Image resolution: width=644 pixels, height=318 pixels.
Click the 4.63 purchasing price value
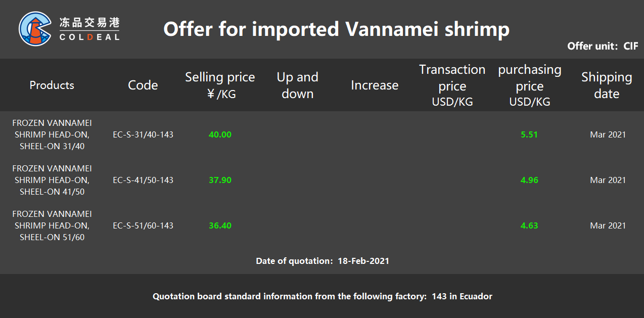click(529, 225)
